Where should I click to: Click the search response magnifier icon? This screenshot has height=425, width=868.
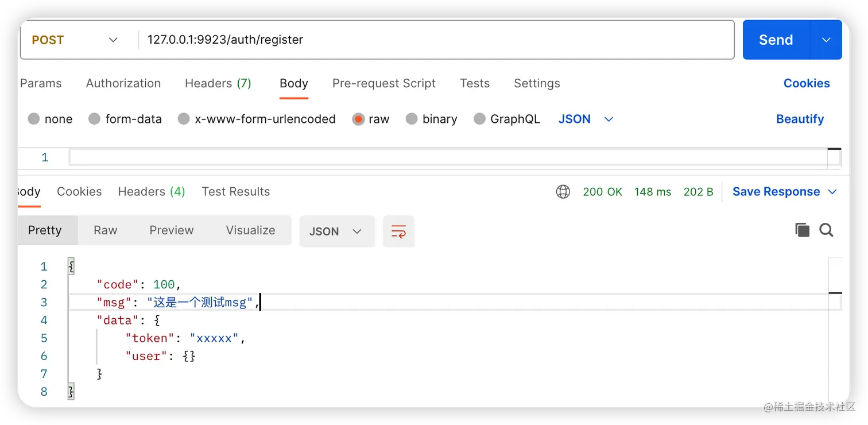826,230
